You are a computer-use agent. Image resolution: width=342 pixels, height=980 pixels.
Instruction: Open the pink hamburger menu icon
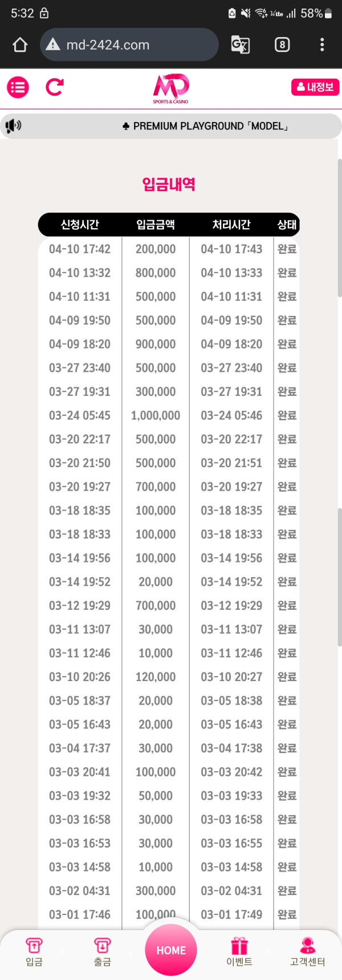18,87
